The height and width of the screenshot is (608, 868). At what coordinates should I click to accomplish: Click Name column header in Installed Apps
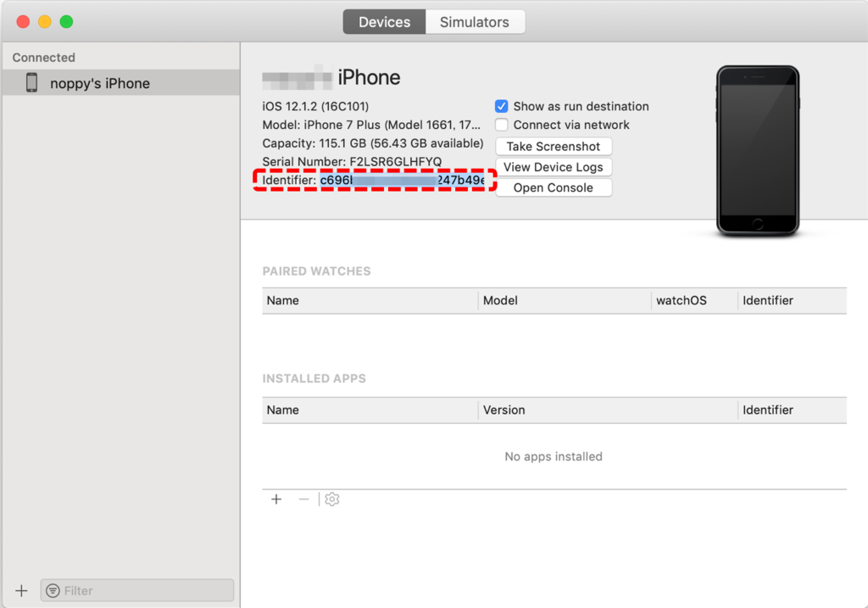coord(370,410)
